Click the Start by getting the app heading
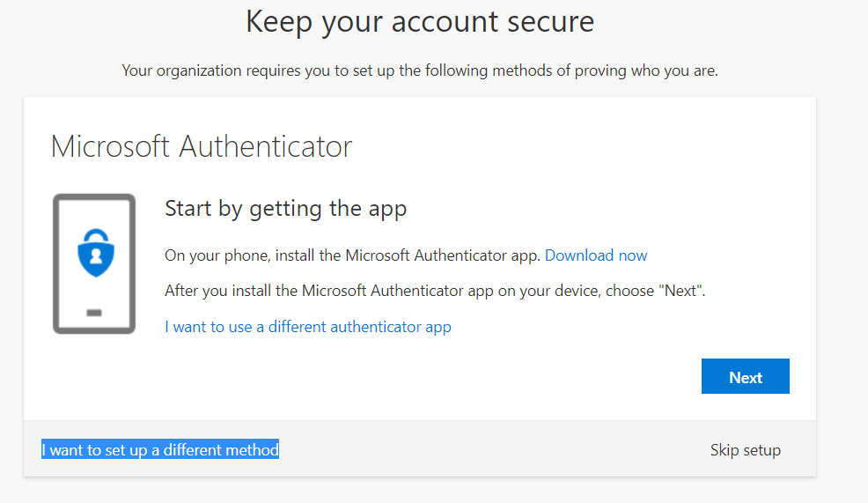The height and width of the screenshot is (503, 868). coord(285,209)
